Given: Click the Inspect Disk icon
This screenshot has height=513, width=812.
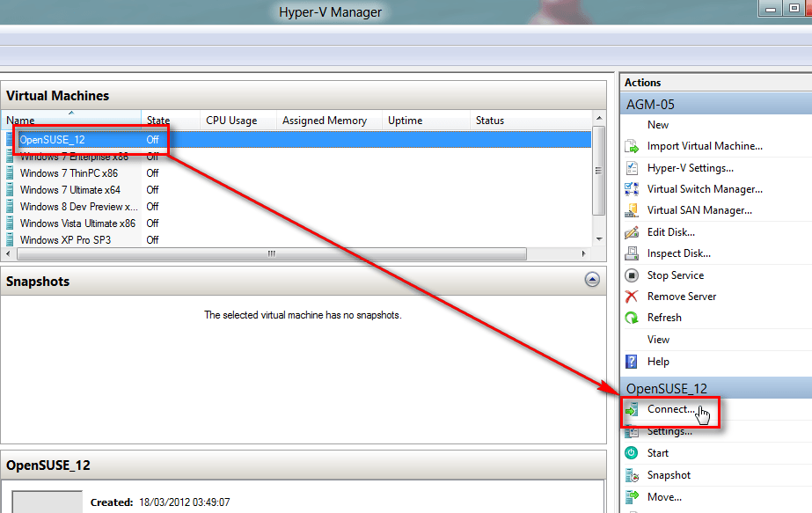Looking at the screenshot, I should pyautogui.click(x=631, y=253).
